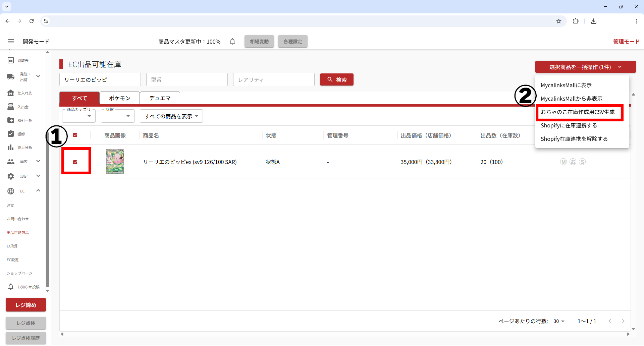Open すべての商品を表示 dropdown
The height and width of the screenshot is (346, 644).
[x=171, y=116]
